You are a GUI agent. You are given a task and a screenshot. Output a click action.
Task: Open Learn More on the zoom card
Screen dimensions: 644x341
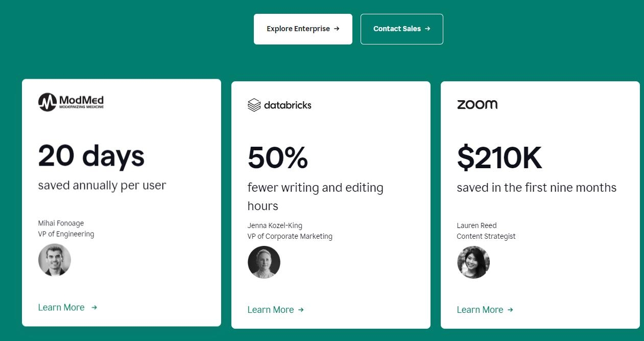click(x=485, y=310)
